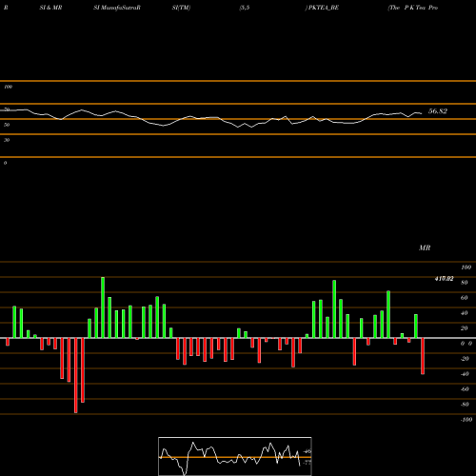Click the lowest red MR histogram bar

(x=75, y=375)
